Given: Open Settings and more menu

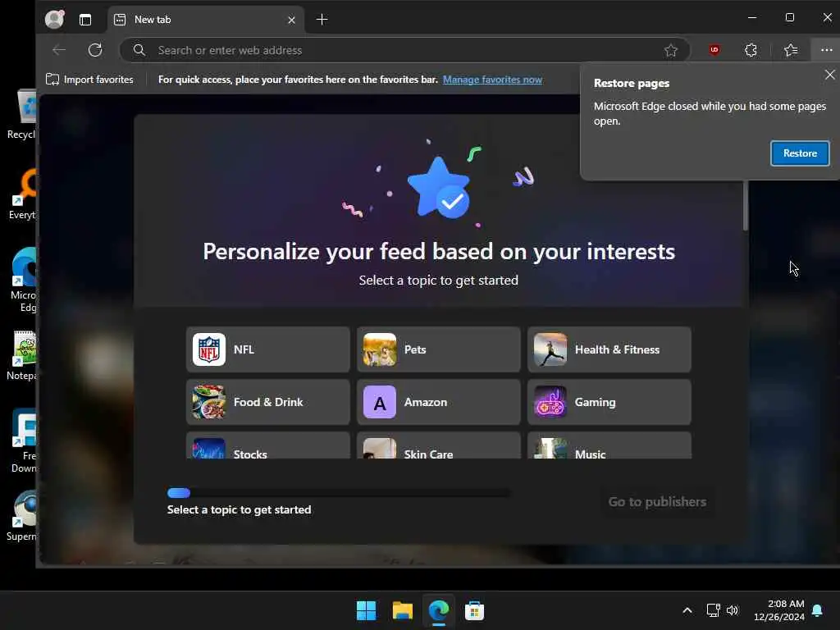Looking at the screenshot, I should (x=827, y=50).
